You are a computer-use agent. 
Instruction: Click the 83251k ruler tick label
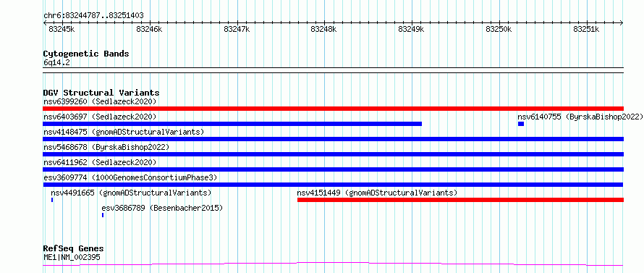click(586, 29)
